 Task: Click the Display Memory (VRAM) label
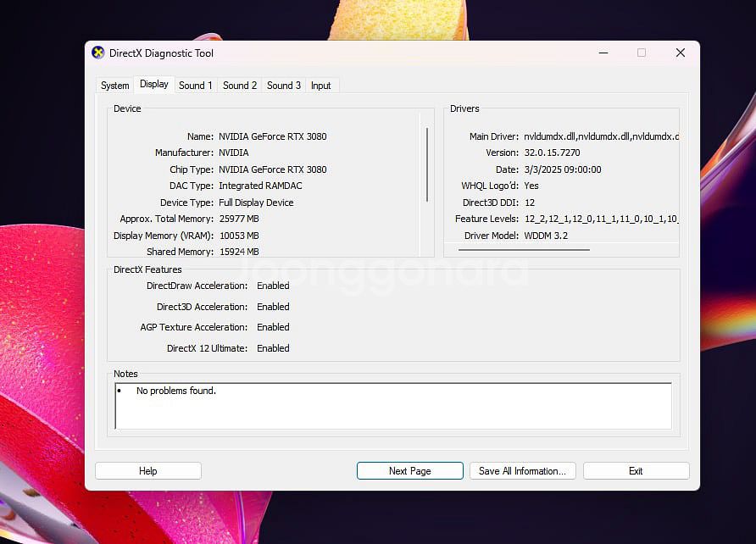164,236
